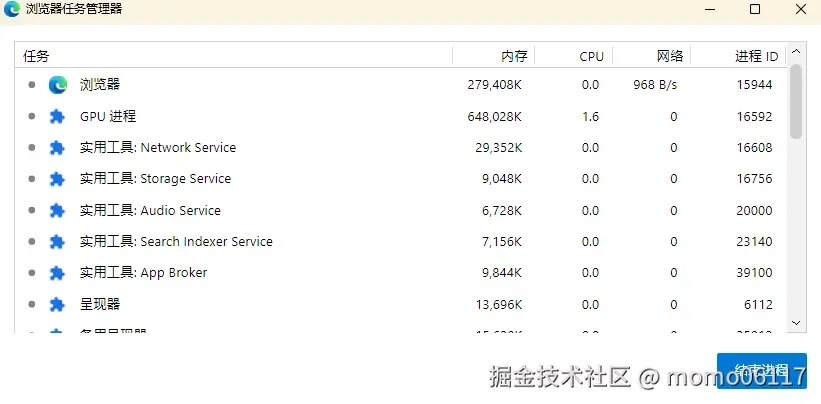The height and width of the screenshot is (404, 821).
Task: Select 实用工具: Audio Service row
Action: [x=401, y=210]
